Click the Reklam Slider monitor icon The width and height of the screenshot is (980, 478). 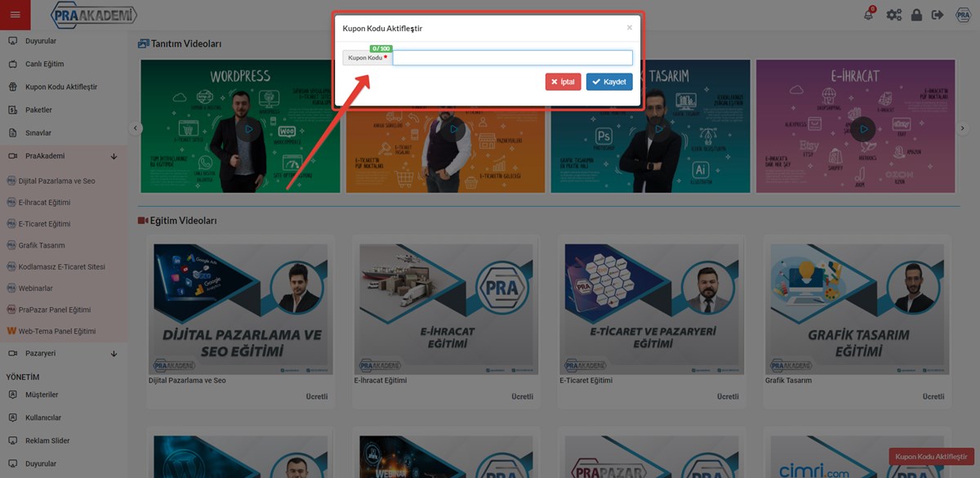tap(12, 440)
